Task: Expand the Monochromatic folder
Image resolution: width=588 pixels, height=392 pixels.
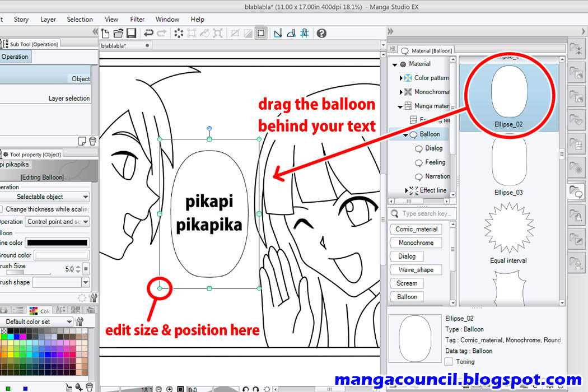Action: 401,92
